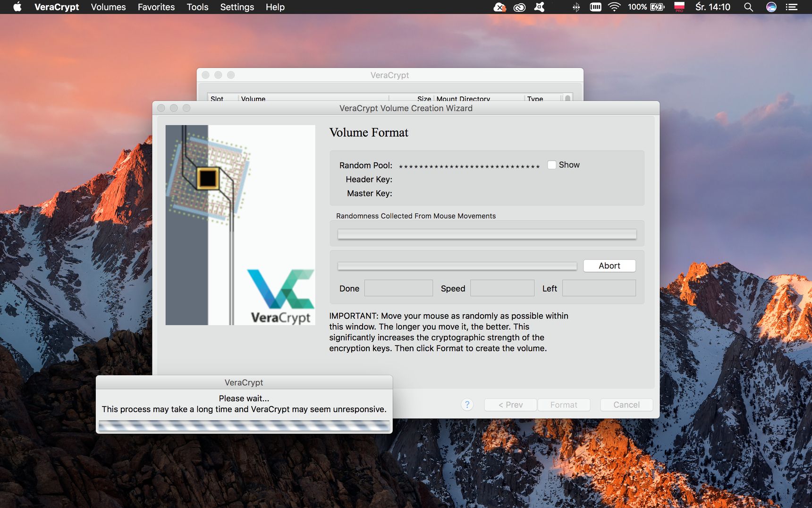The height and width of the screenshot is (508, 812).
Task: Open the Help menu
Action: pos(275,7)
